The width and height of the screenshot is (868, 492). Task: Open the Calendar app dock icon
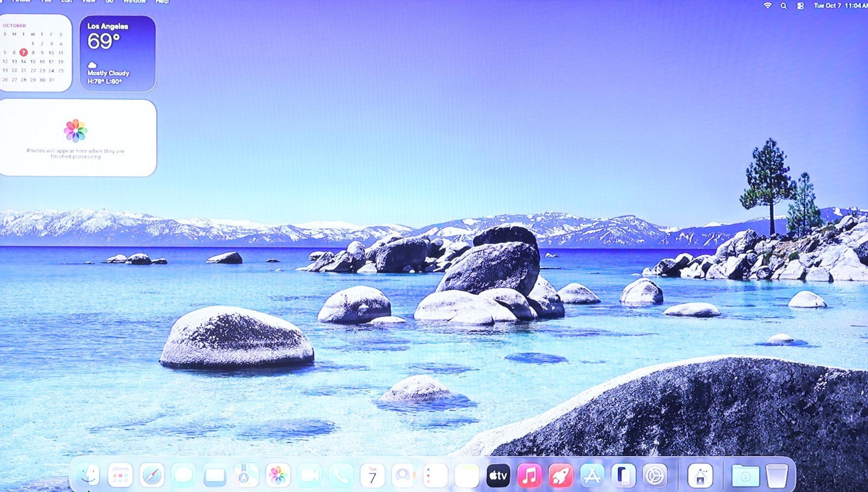[372, 476]
